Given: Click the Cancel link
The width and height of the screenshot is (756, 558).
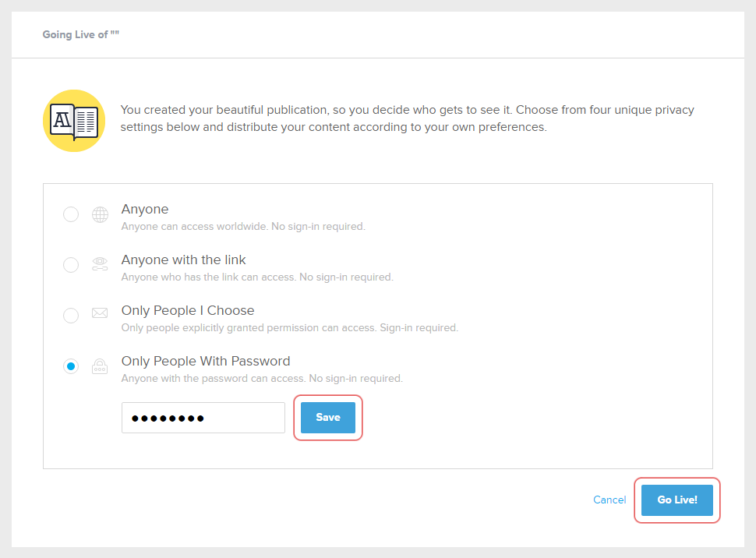Looking at the screenshot, I should click(x=609, y=500).
